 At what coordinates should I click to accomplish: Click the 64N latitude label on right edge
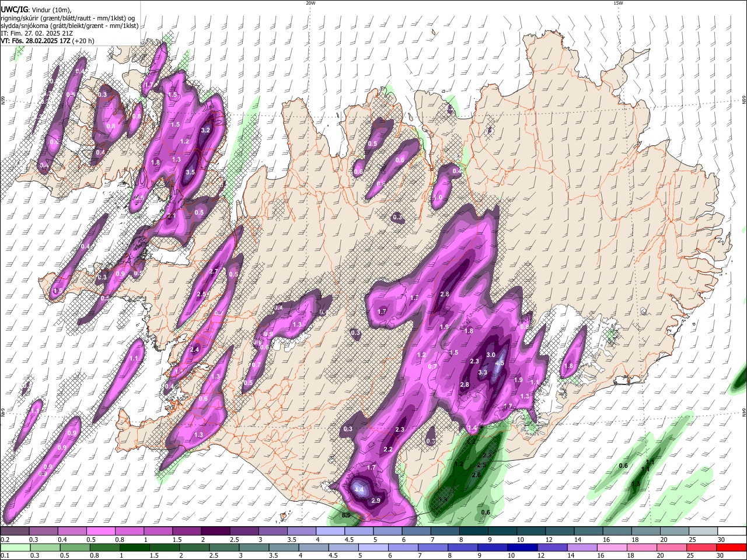pyautogui.click(x=744, y=412)
